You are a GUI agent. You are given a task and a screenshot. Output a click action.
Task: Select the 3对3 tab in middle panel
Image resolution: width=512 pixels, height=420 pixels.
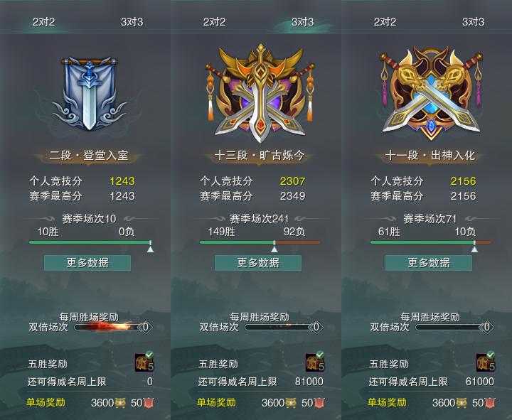[302, 22]
